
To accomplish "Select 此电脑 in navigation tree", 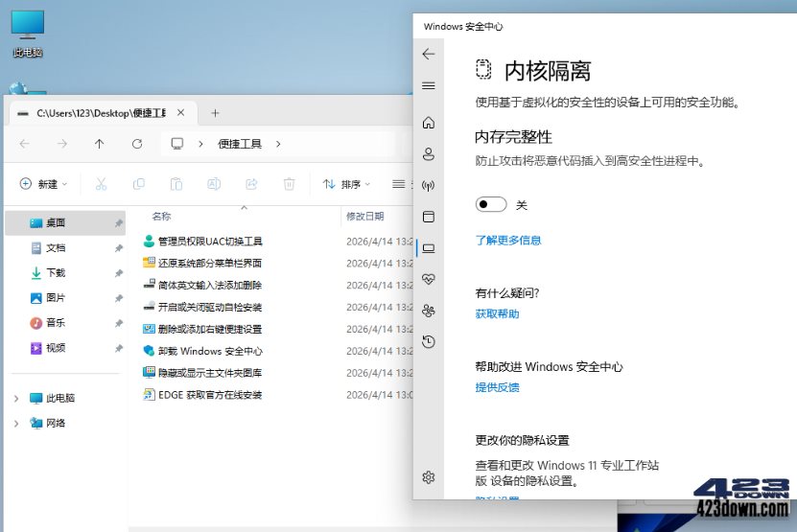I will click(x=53, y=399).
